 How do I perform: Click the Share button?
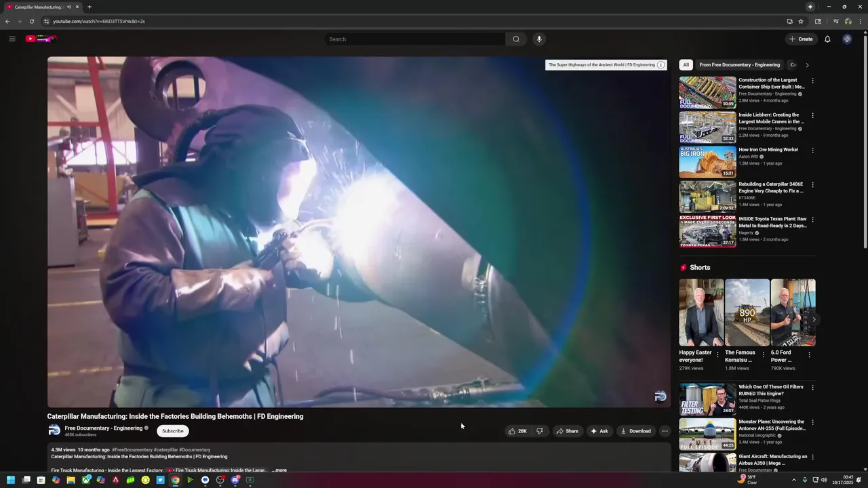point(568,431)
